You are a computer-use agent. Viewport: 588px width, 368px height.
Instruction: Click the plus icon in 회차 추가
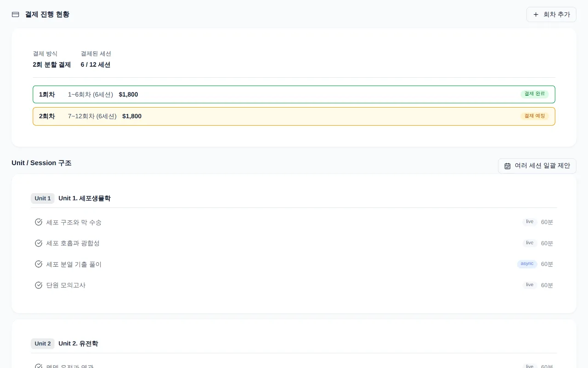point(536,14)
